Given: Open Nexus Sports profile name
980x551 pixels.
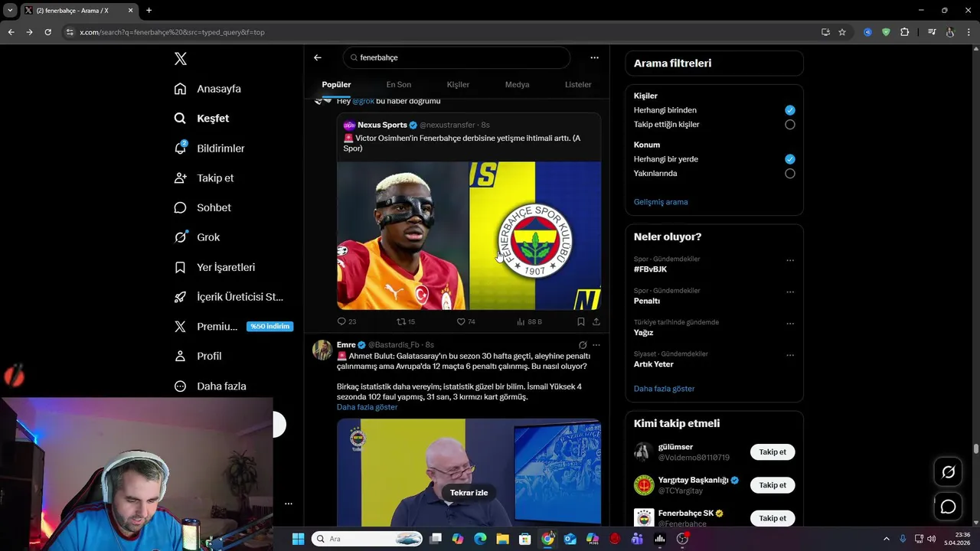Looking at the screenshot, I should 382,125.
